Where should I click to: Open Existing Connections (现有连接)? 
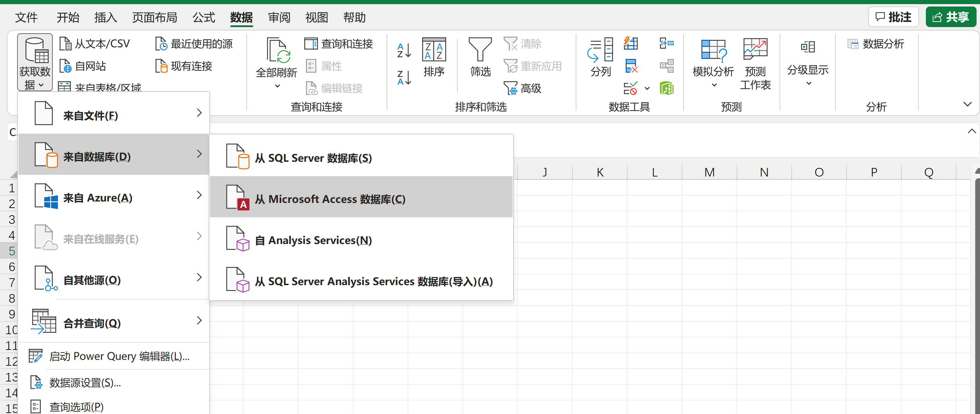(184, 66)
